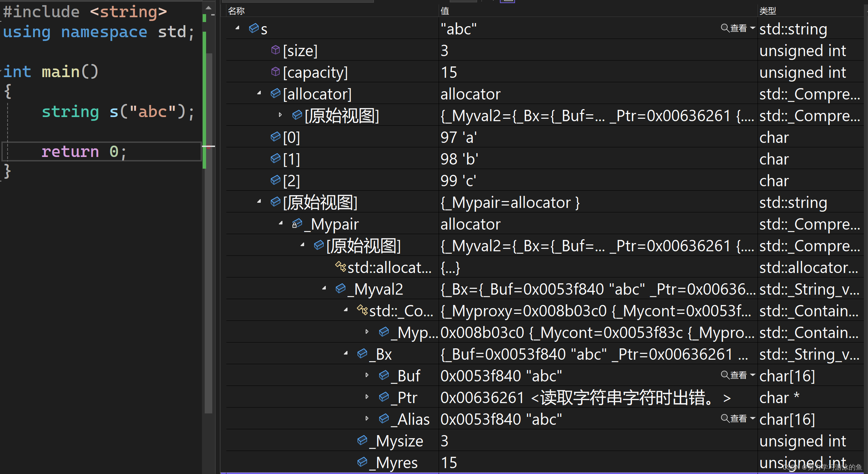This screenshot has height=474, width=868.
Task: Expand [原始视图] under [allocator]
Action: click(x=280, y=115)
